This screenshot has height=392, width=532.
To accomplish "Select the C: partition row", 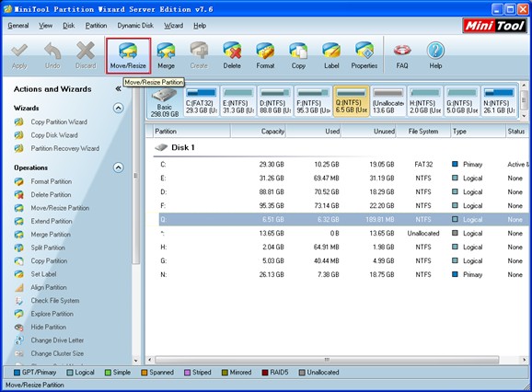I will tap(343, 165).
